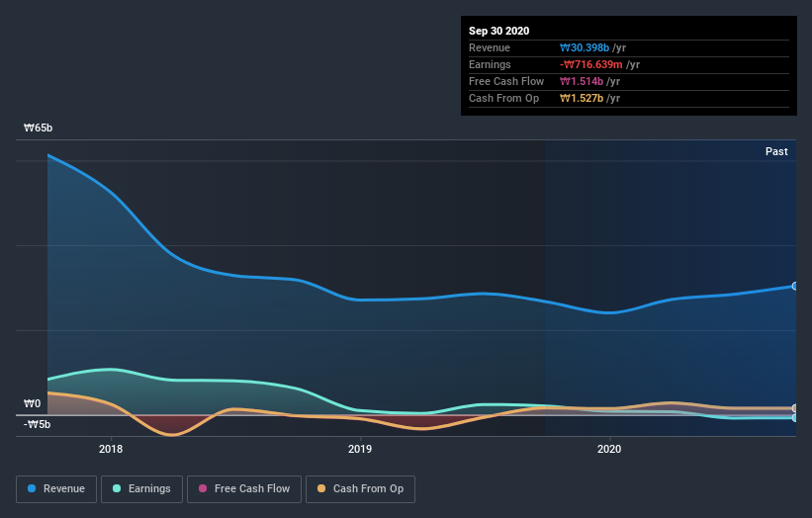Click the -₩5b y-axis label
The width and height of the screenshot is (812, 518).
[38, 424]
